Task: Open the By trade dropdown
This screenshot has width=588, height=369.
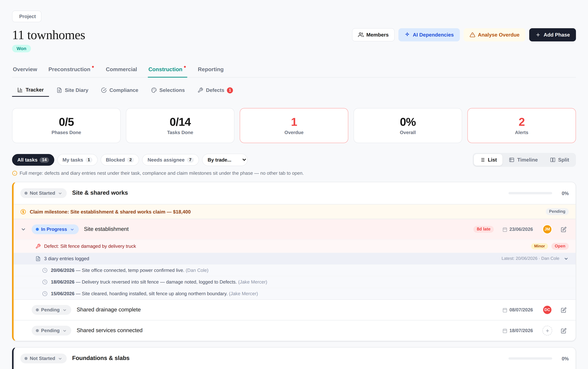Action: pos(225,160)
